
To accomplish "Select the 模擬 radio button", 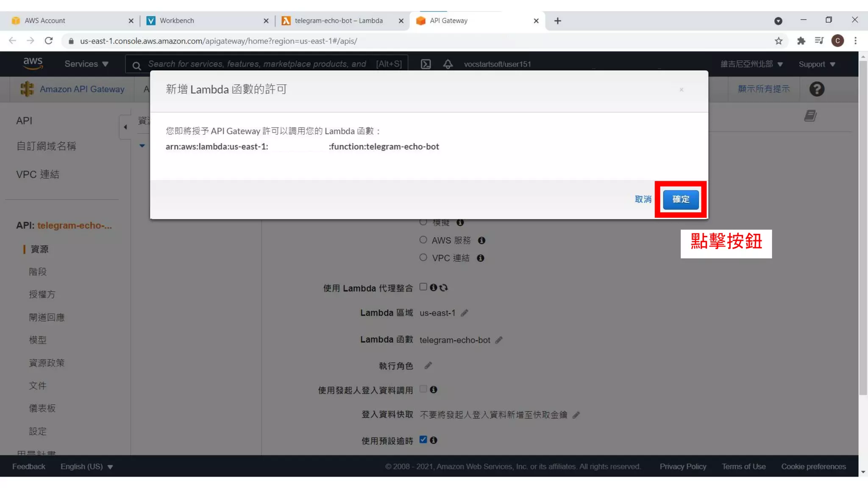I will click(x=423, y=222).
